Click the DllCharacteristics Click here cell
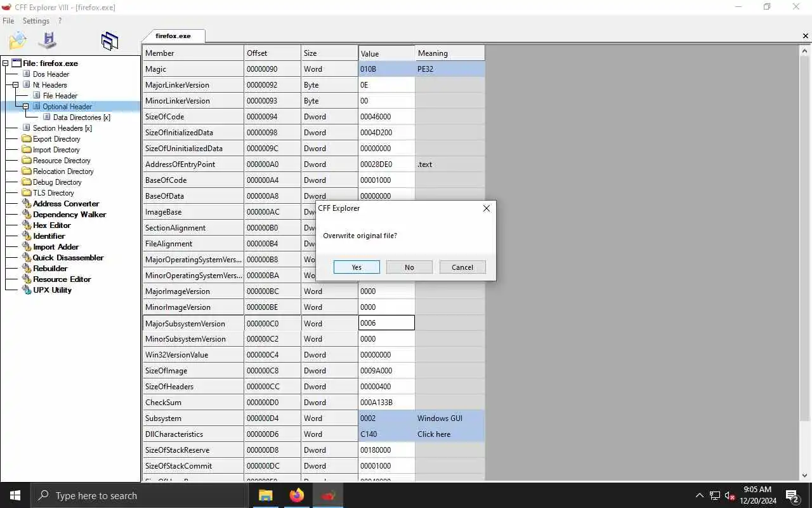Image resolution: width=812 pixels, height=508 pixels. point(450,434)
